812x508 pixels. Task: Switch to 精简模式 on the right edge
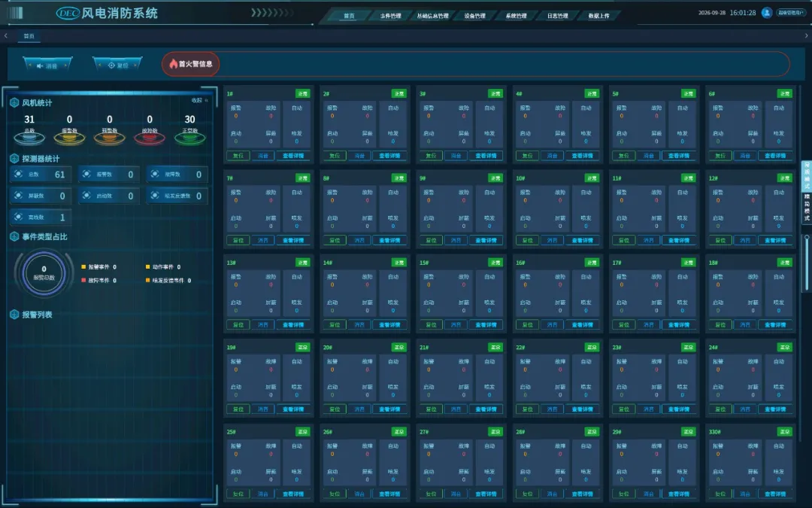pyautogui.click(x=806, y=208)
